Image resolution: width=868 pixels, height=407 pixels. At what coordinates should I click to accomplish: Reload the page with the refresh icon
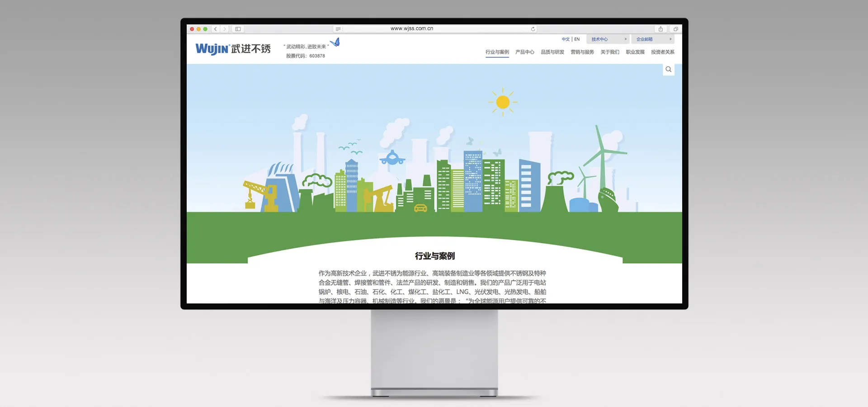coord(533,29)
